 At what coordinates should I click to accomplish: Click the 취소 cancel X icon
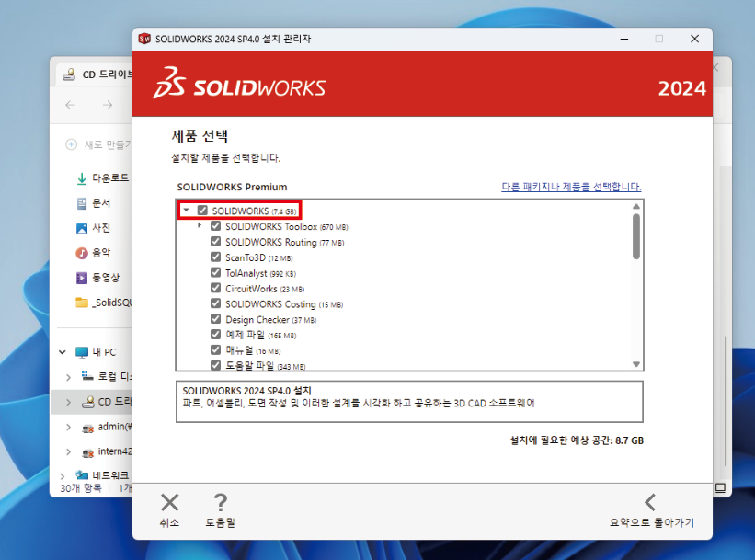tap(169, 503)
